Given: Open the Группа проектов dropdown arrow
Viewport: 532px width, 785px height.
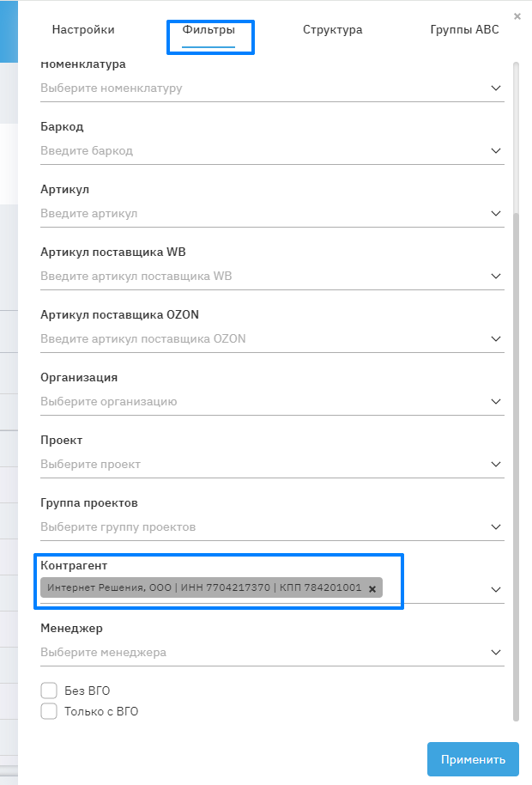Looking at the screenshot, I should pos(495,526).
